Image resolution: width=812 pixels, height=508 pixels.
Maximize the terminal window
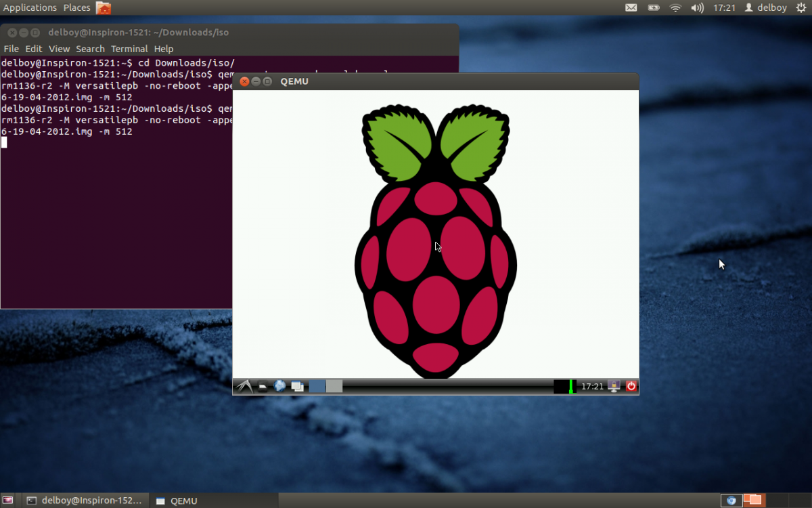coord(35,33)
